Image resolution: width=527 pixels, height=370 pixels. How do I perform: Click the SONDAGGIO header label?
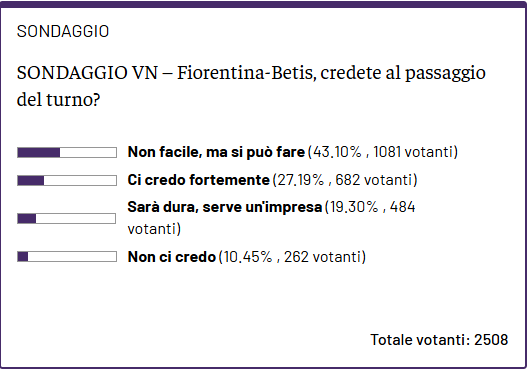[x=63, y=32]
